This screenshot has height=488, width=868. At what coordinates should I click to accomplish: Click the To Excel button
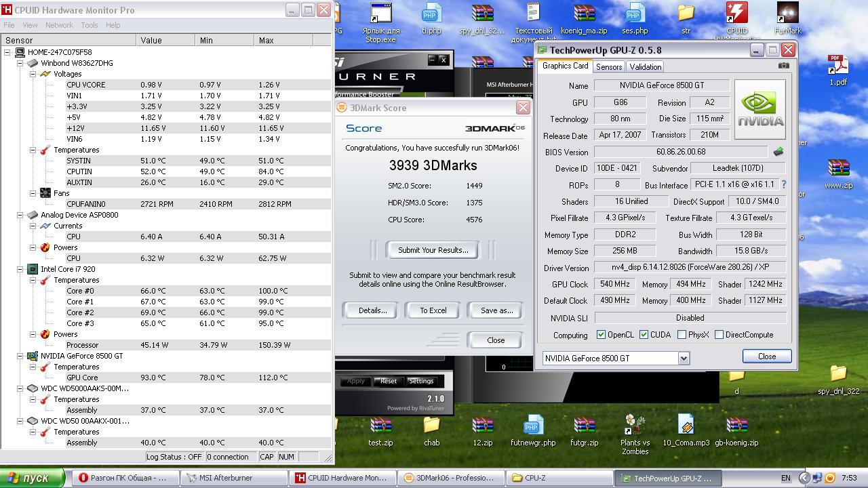coord(433,310)
